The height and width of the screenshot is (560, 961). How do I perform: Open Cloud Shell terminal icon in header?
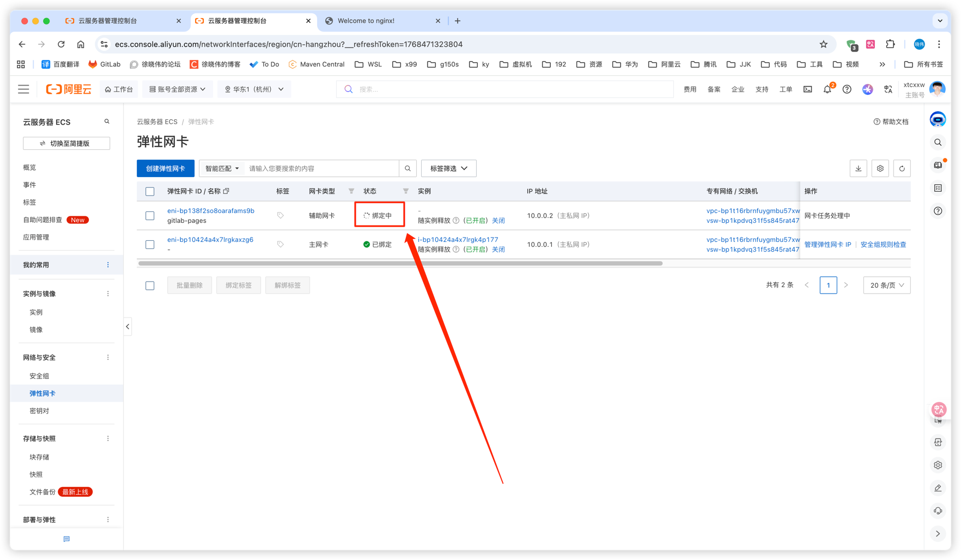coord(807,89)
